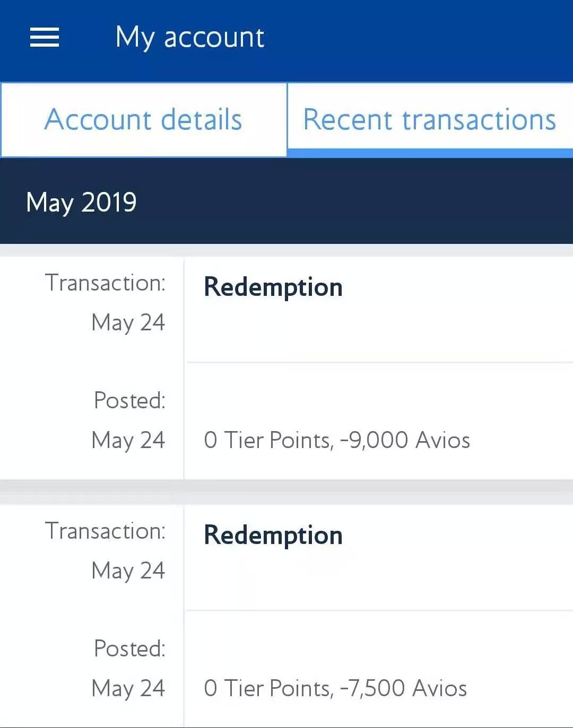Screen dimensions: 573x728
Task: Click the My account page title
Action: tap(190, 37)
